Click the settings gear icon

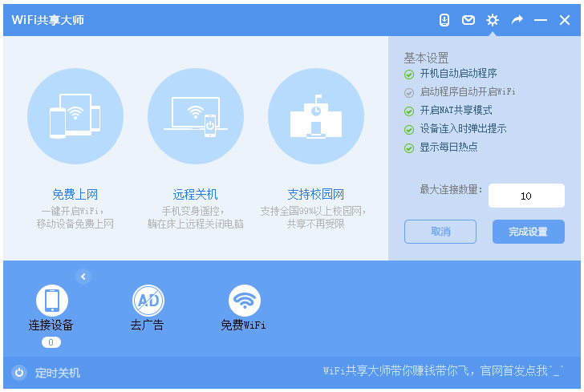coord(493,20)
